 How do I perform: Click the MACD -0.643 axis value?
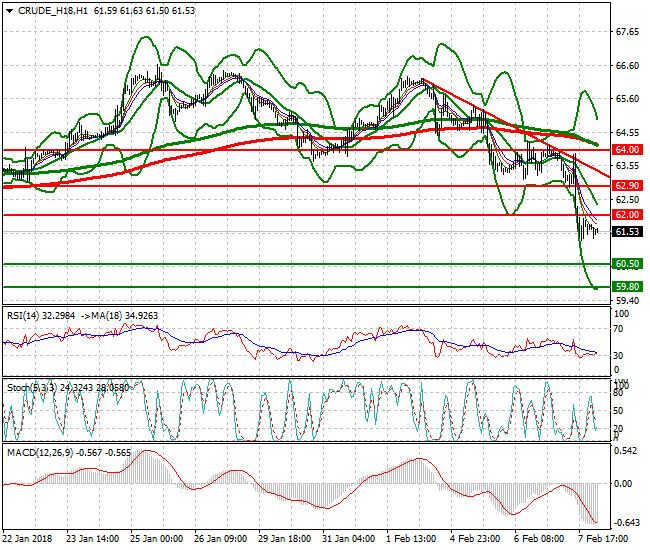[625, 523]
